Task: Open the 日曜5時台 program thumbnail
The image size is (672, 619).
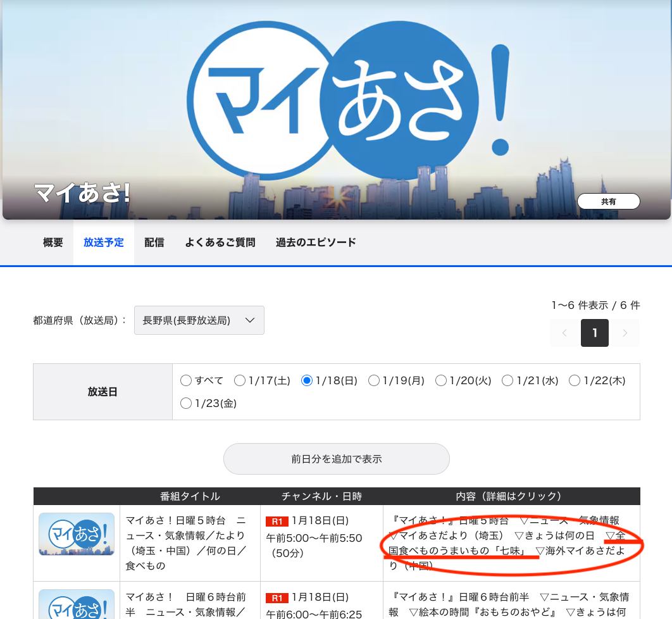Action: [77, 534]
